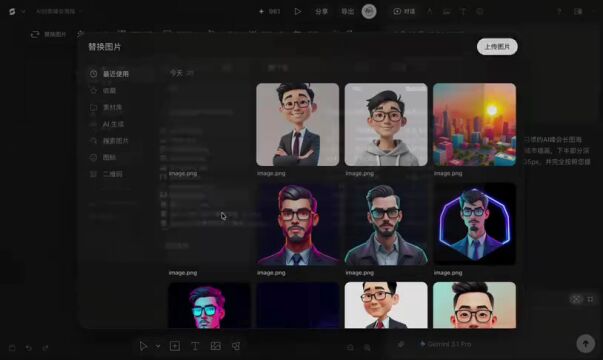603x360 pixels.
Task: Choose red-neon bearded man with glasses thumbnail
Action: point(298,224)
